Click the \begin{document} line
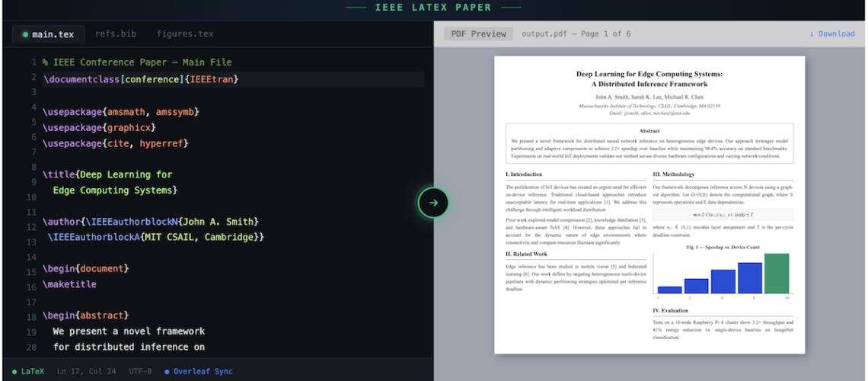This screenshot has height=381, width=868. tap(86, 268)
